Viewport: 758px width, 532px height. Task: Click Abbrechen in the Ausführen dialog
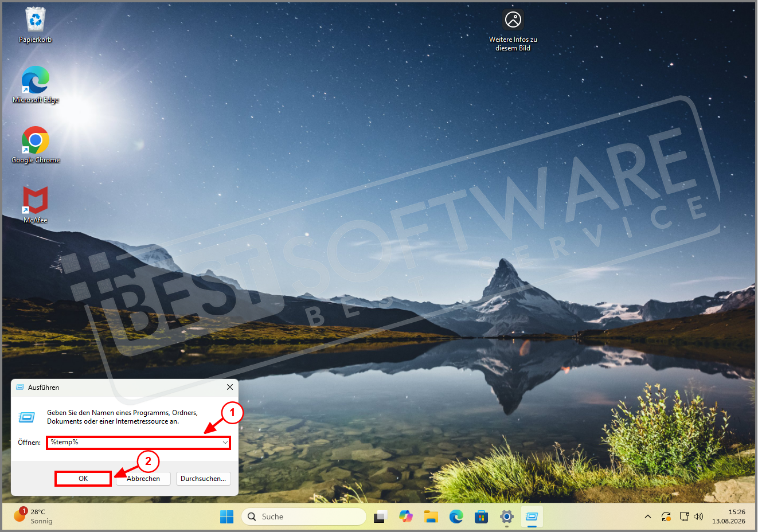point(143,479)
